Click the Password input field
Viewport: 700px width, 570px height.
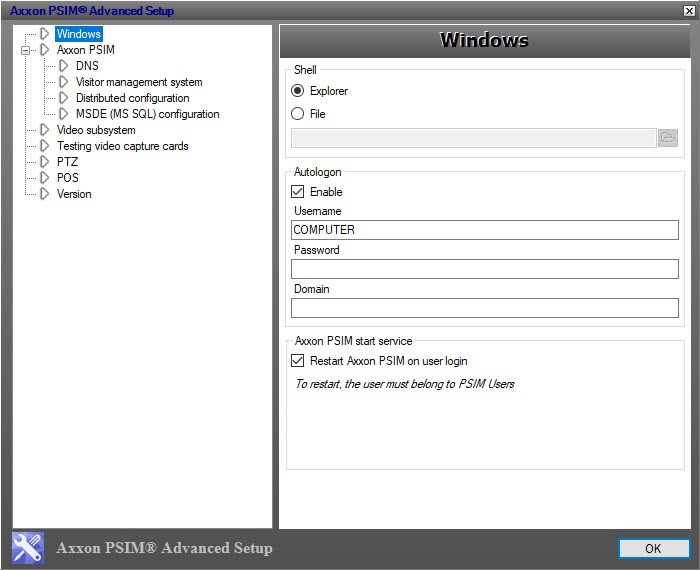point(485,269)
